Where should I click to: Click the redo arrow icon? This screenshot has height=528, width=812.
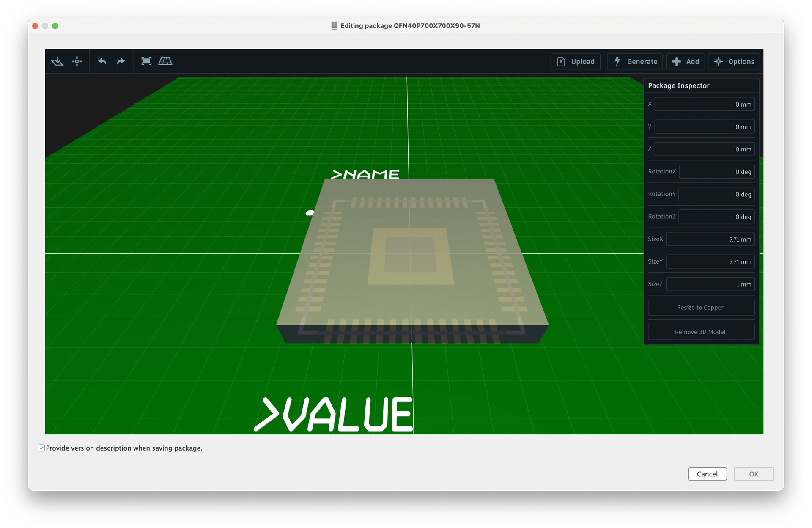[x=121, y=61]
